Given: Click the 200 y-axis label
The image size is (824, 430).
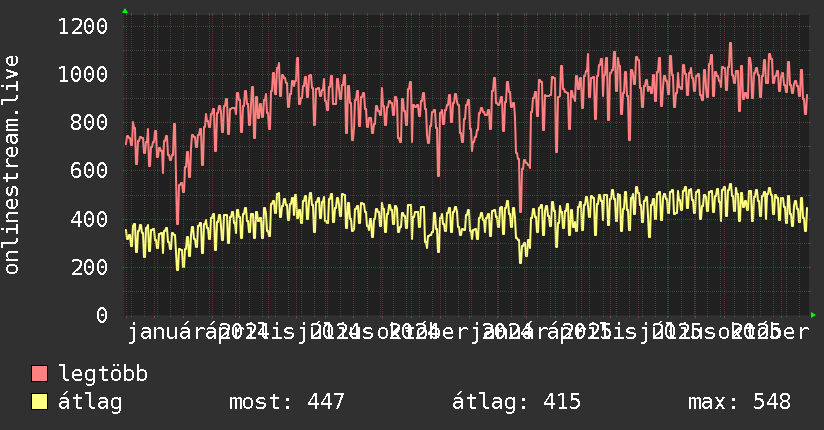Looking at the screenshot, I should click(x=89, y=267).
